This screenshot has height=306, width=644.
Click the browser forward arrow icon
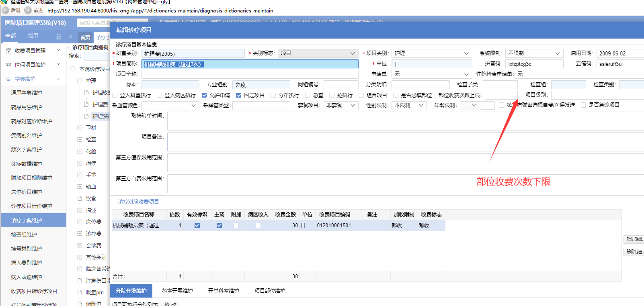(28, 10)
